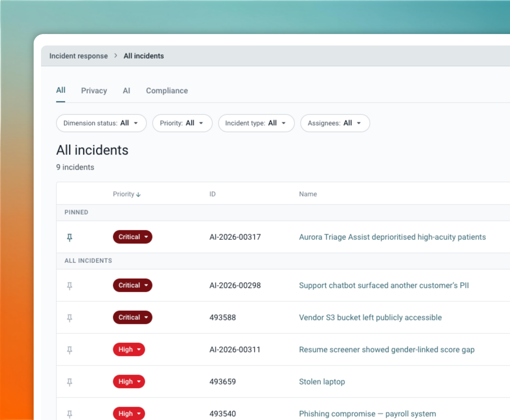Click the Name column header
Viewport: 510px width, 420px height.
coord(308,194)
